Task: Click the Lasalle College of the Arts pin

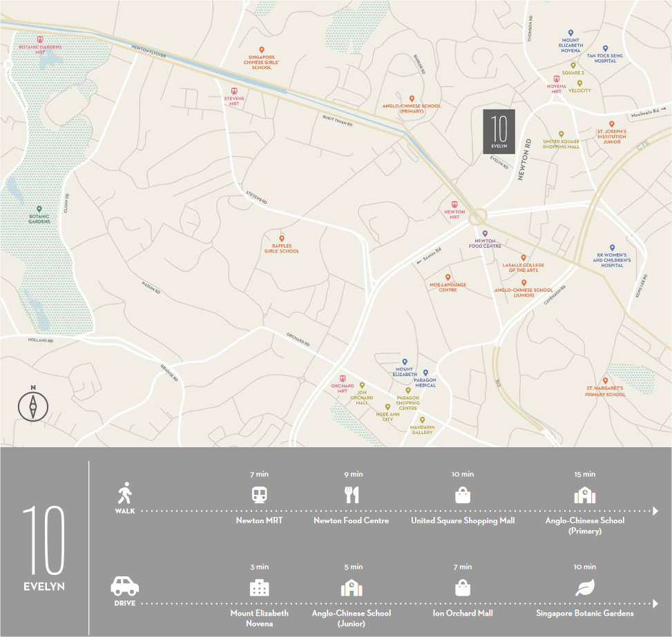Action: coord(524,258)
